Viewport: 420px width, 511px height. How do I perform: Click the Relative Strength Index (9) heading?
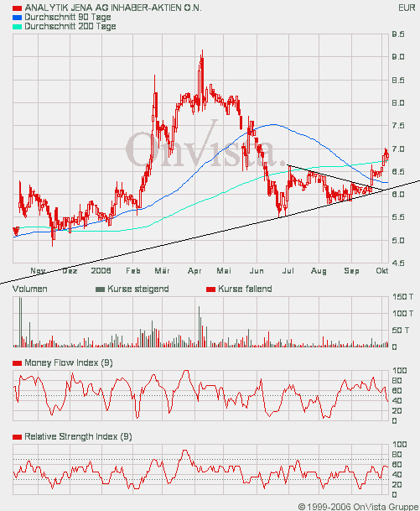(78, 437)
